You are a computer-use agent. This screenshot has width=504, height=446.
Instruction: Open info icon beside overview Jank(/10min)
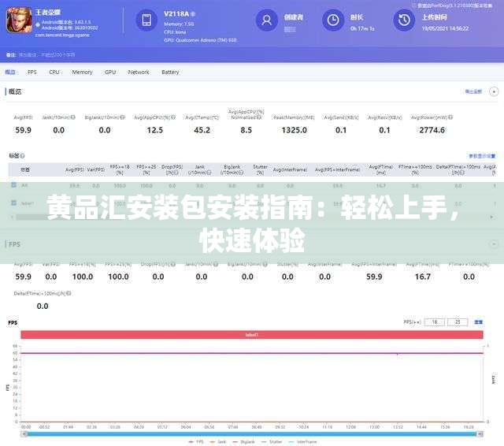click(x=73, y=117)
